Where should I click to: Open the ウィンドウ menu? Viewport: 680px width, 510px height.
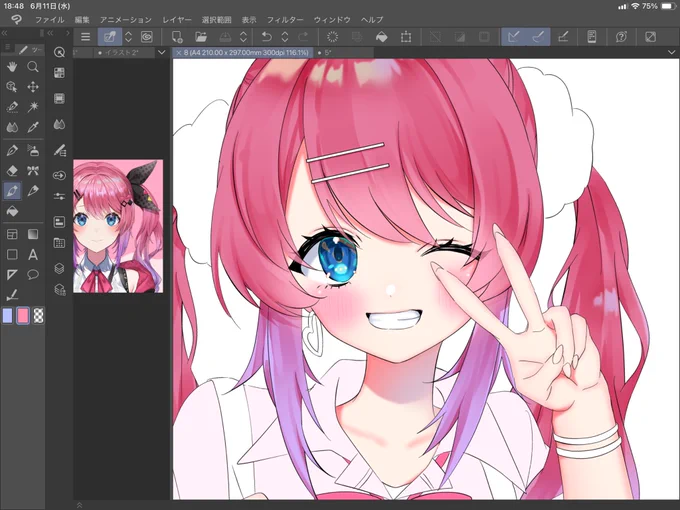click(332, 20)
